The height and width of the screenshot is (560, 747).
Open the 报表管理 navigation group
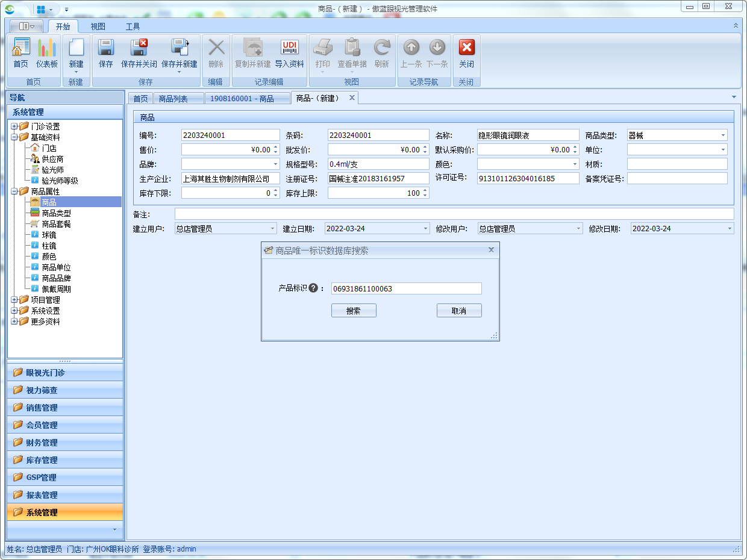click(65, 495)
